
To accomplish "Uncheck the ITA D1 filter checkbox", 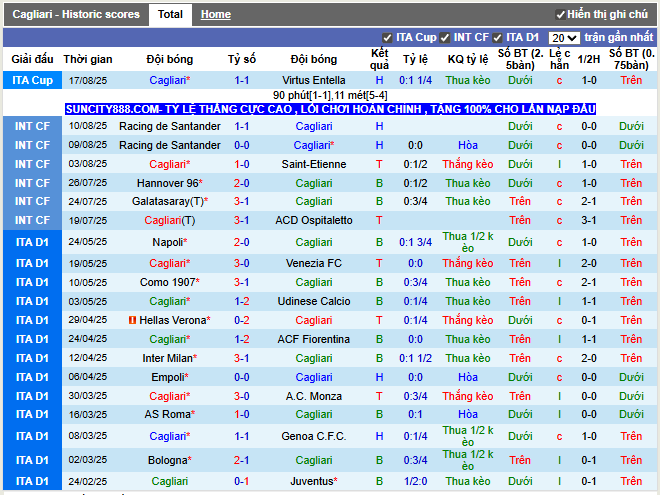I will tap(497, 38).
